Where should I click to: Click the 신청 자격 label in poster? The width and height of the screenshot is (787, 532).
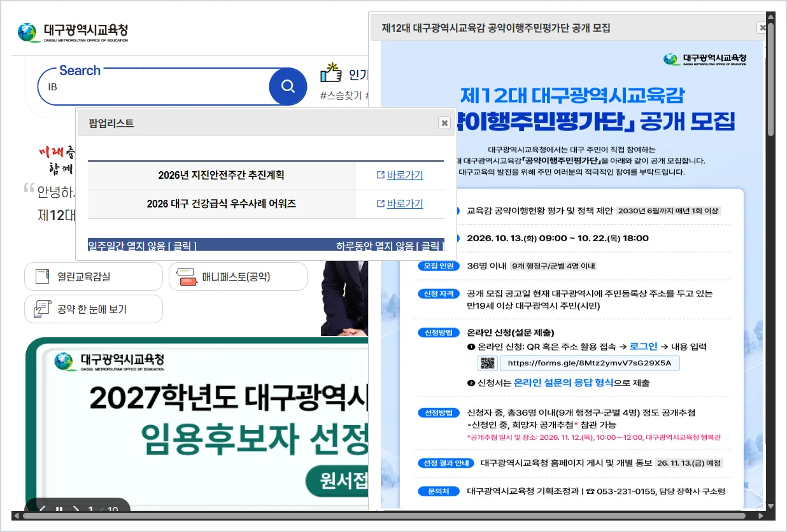pyautogui.click(x=438, y=294)
